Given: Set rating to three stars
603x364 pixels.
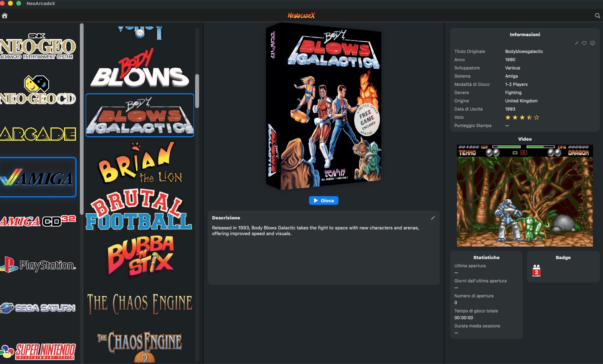Looking at the screenshot, I should pos(522,117).
